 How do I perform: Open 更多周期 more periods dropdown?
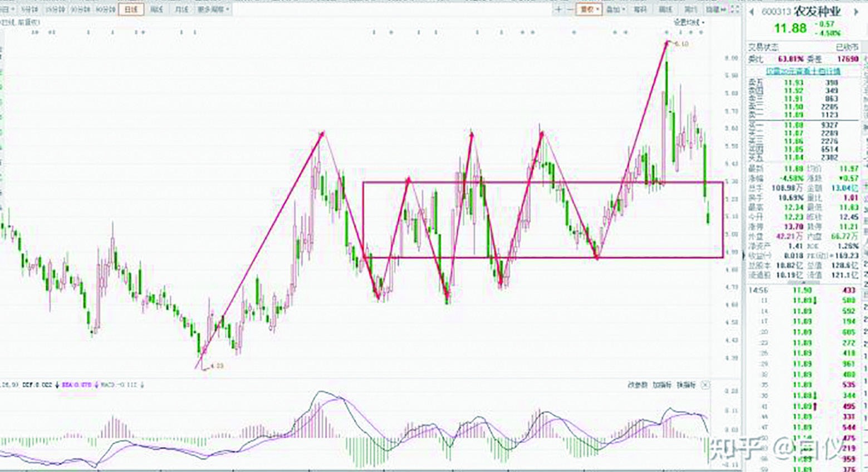tap(213, 9)
